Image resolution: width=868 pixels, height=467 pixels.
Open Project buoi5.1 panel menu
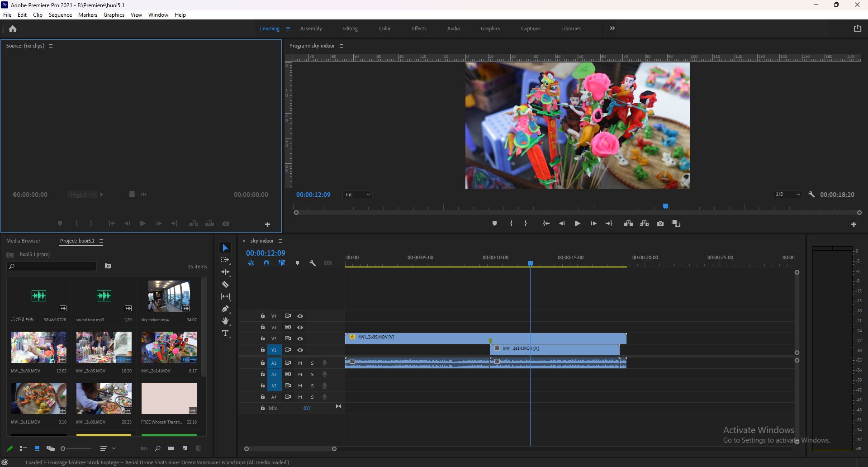101,241
